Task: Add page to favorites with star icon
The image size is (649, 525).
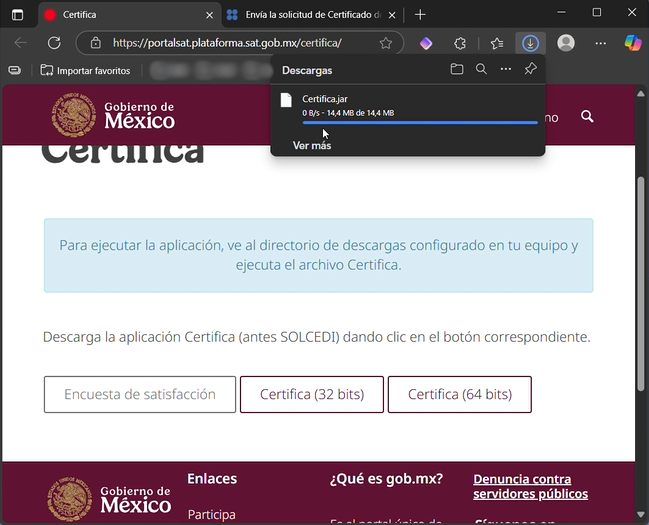Action: (386, 44)
